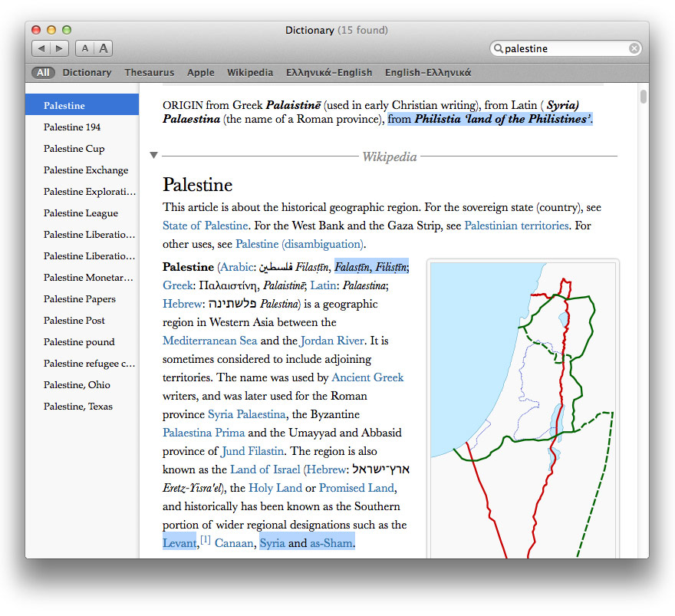The image size is (675, 616).
Task: Open footnote reference [1]
Action: pos(206,539)
